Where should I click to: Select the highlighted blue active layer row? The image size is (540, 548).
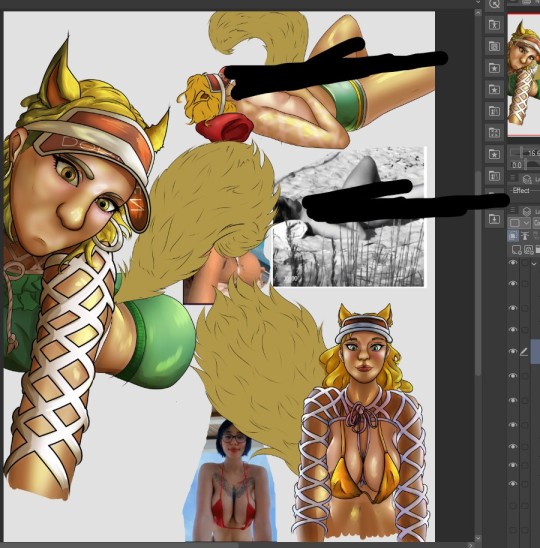point(535,352)
